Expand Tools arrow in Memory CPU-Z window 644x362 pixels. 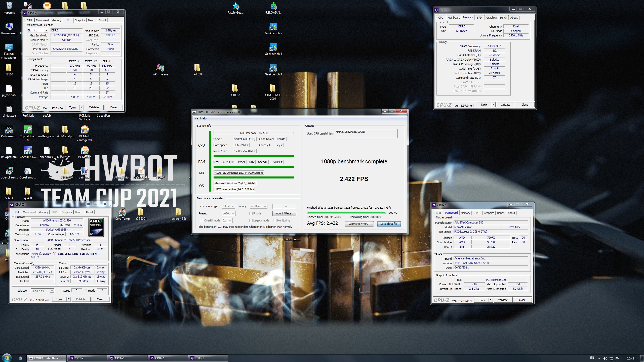[493, 105]
